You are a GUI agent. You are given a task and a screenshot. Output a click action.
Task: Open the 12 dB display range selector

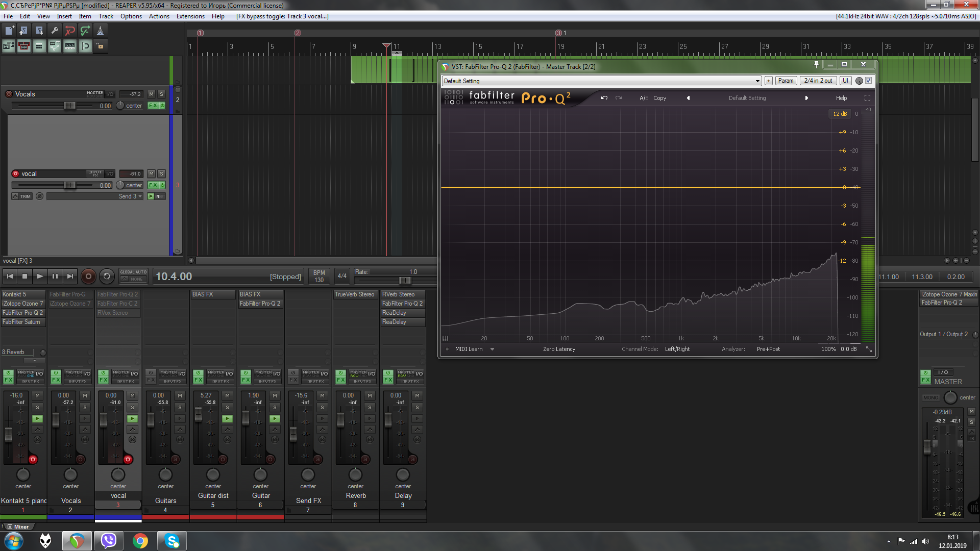[x=840, y=114]
